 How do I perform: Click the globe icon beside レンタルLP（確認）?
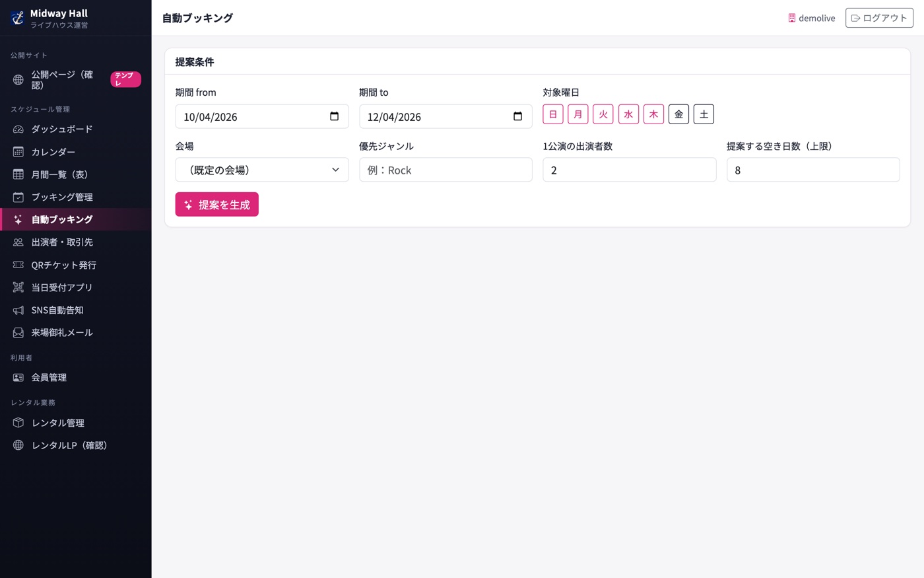pyautogui.click(x=18, y=445)
